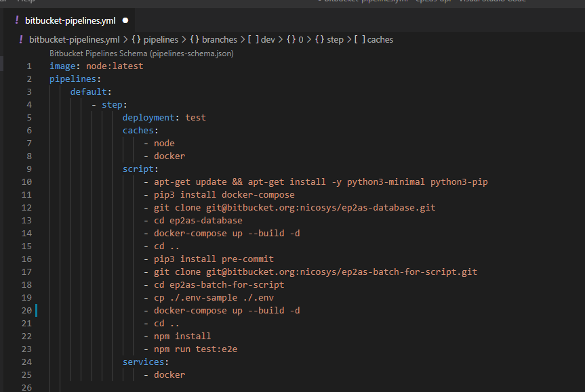Click the braces icon beside branches breadcrumb
The height and width of the screenshot is (392, 585).
point(195,39)
